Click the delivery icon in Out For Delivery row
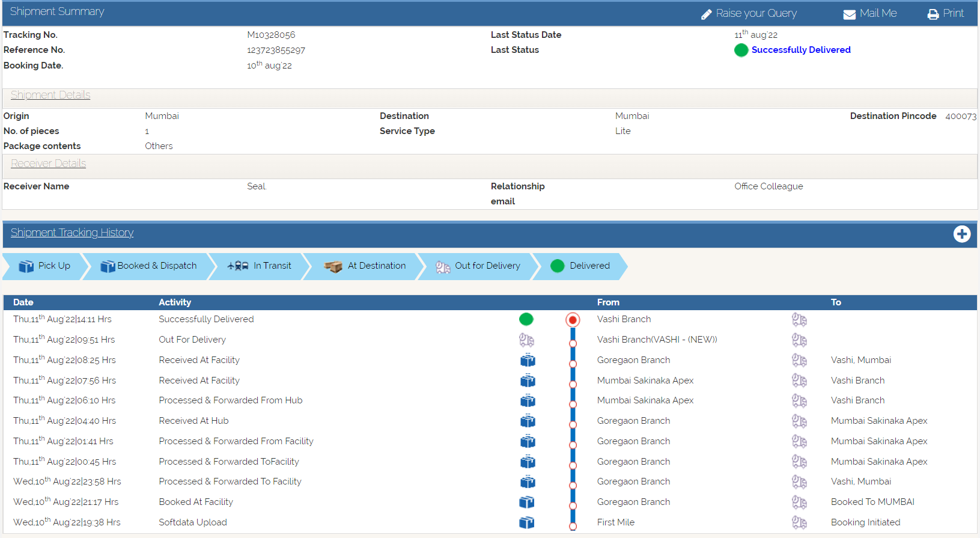The height and width of the screenshot is (538, 980). pos(526,340)
